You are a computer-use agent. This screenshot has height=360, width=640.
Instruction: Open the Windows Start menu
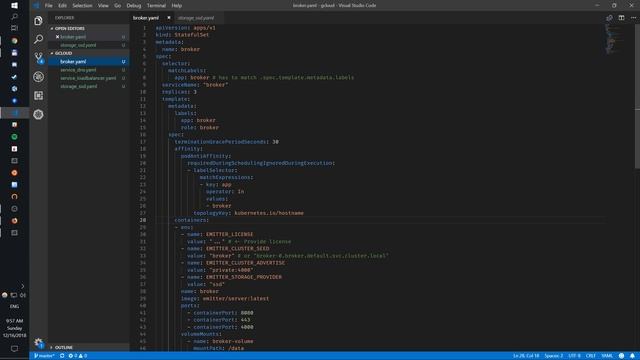point(14,5)
